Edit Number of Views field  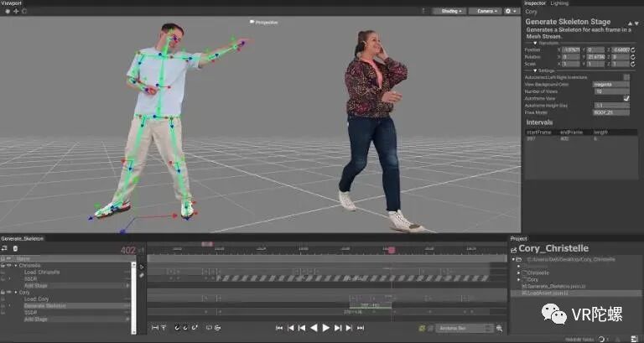tap(611, 91)
